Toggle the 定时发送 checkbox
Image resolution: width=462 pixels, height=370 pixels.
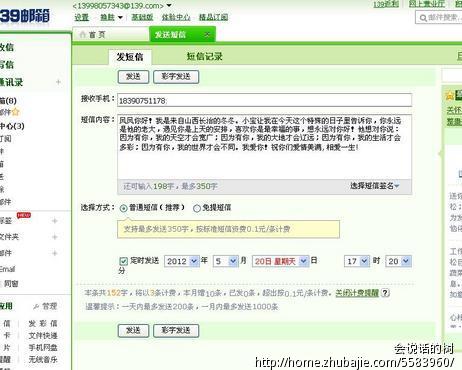pos(123,261)
